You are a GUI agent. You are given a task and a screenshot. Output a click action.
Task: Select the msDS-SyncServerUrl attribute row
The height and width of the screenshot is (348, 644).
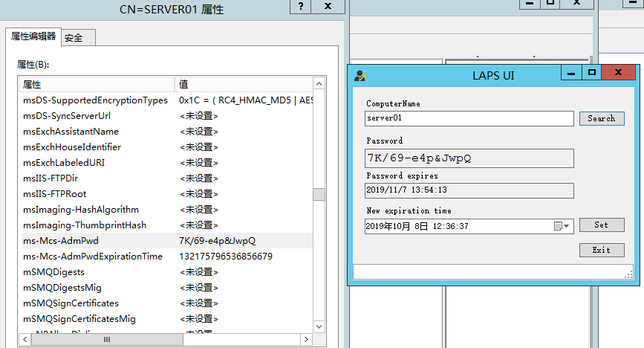166,116
